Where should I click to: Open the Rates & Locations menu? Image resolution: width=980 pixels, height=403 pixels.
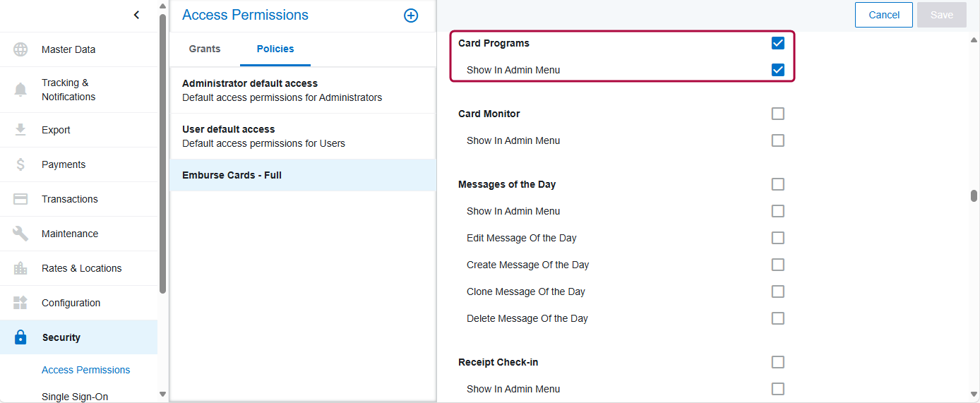pyautogui.click(x=78, y=268)
